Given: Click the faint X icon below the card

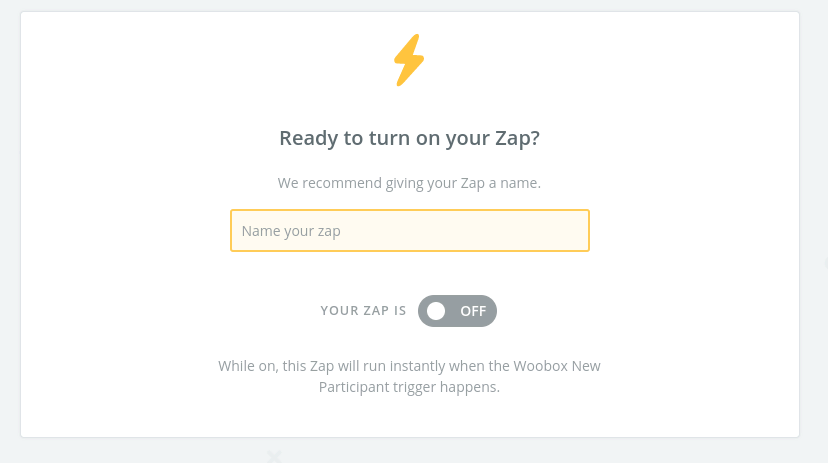Looking at the screenshot, I should [274, 456].
